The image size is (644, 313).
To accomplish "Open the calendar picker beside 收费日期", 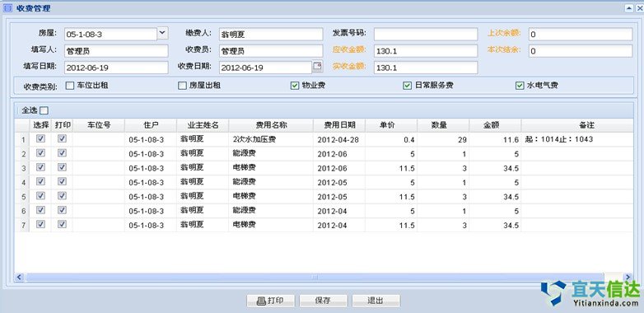I will point(317,66).
